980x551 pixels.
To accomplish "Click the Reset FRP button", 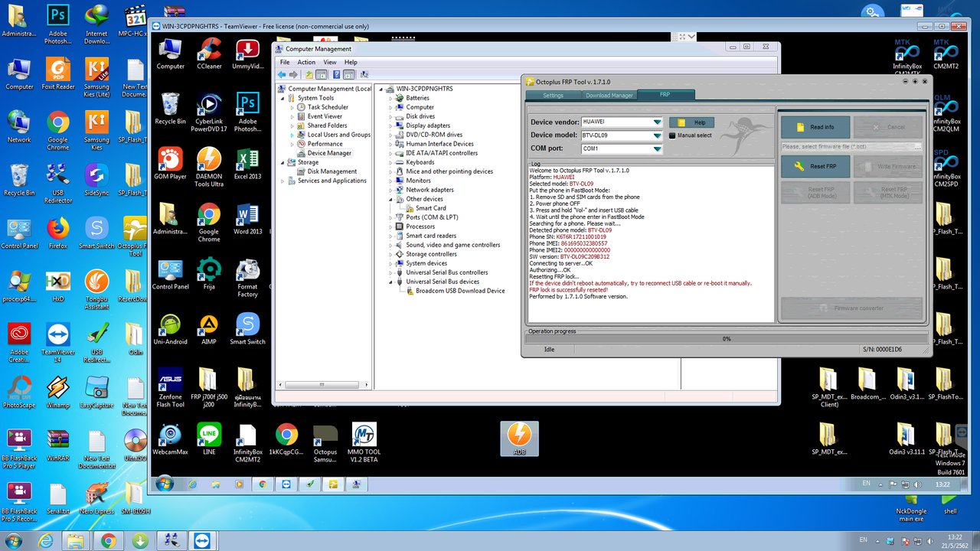I will (815, 166).
